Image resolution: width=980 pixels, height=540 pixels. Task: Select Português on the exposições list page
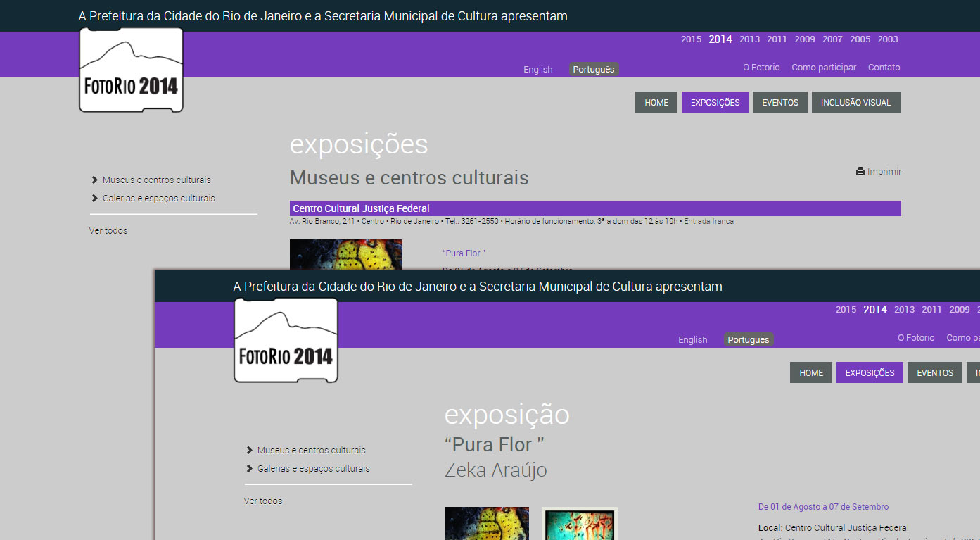[x=594, y=69]
